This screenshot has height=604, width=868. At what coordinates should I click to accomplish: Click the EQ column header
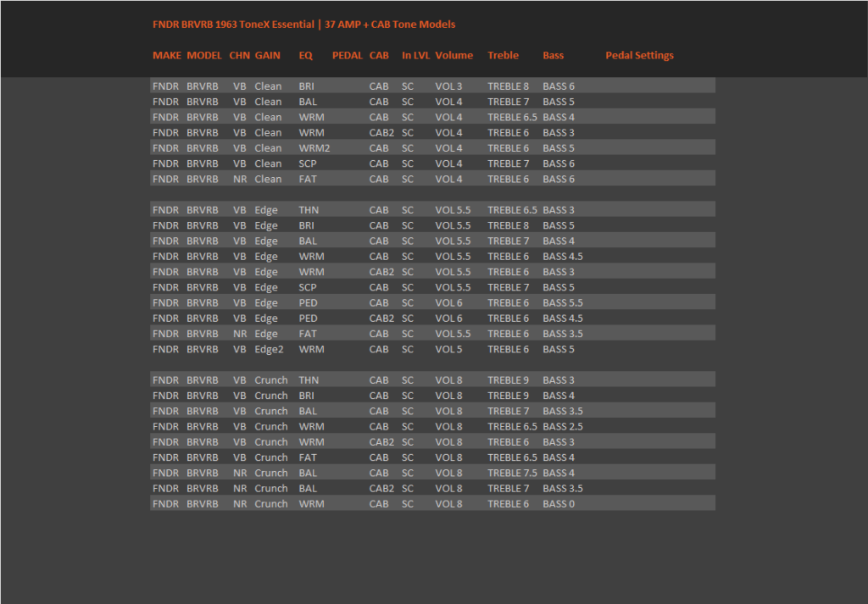coord(305,55)
